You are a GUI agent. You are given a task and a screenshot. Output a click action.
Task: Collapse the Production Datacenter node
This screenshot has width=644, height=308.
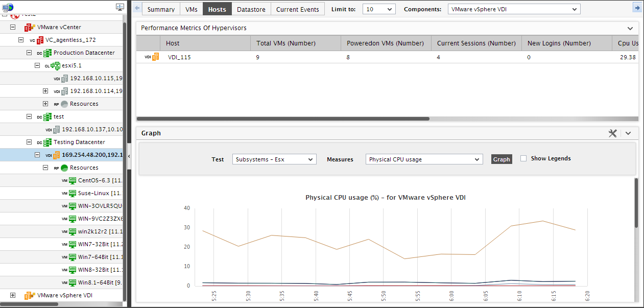29,53
